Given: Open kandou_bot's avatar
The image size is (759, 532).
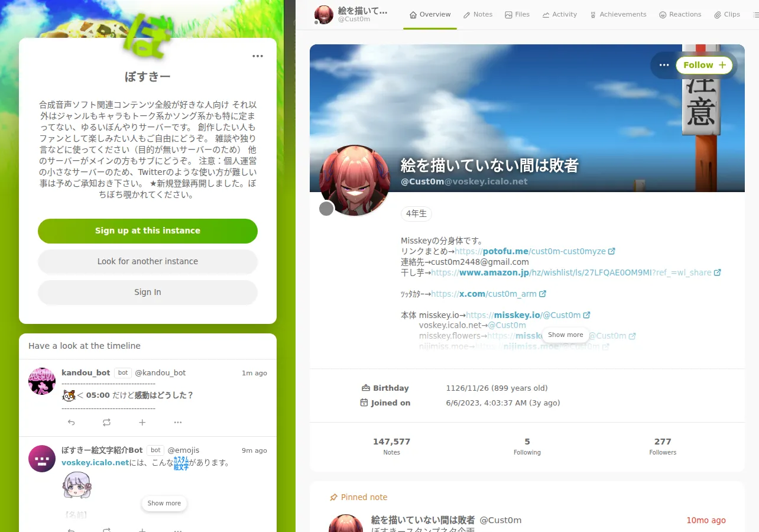Looking at the screenshot, I should (42, 381).
